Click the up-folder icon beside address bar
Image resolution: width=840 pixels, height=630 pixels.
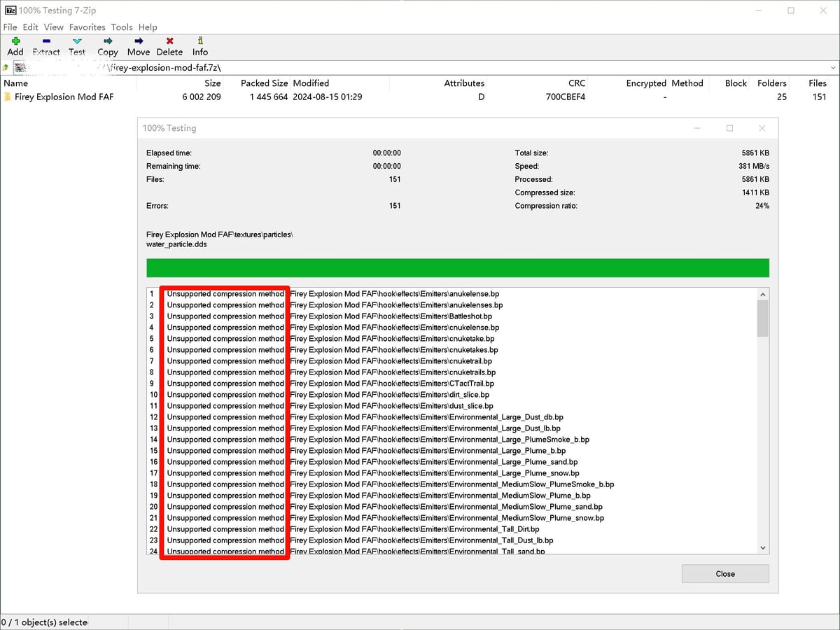pos(6,67)
